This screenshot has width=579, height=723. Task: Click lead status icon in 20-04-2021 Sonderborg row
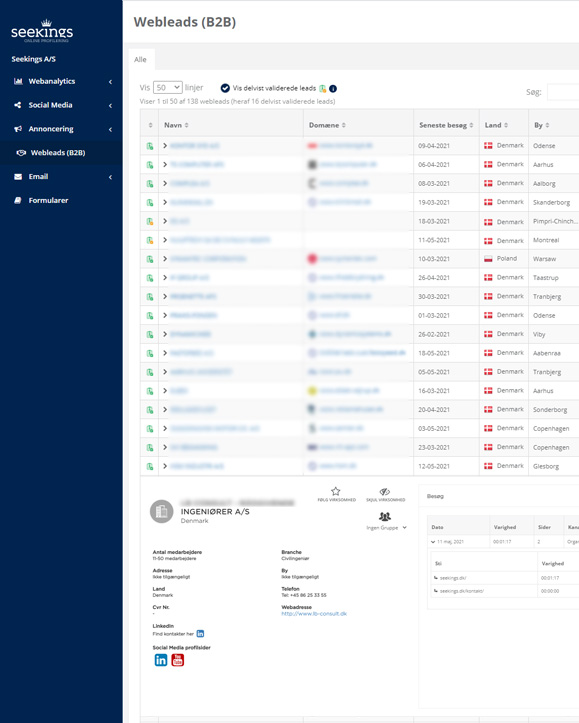pyautogui.click(x=150, y=410)
